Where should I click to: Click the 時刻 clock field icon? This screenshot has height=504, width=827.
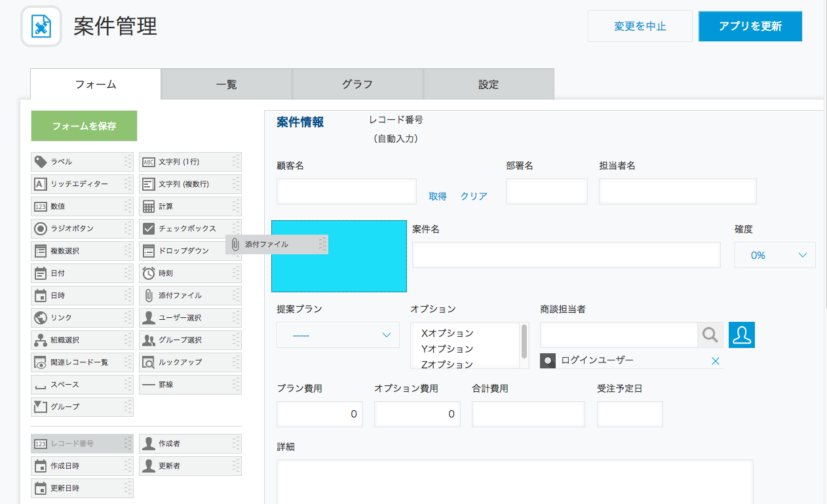pos(149,273)
